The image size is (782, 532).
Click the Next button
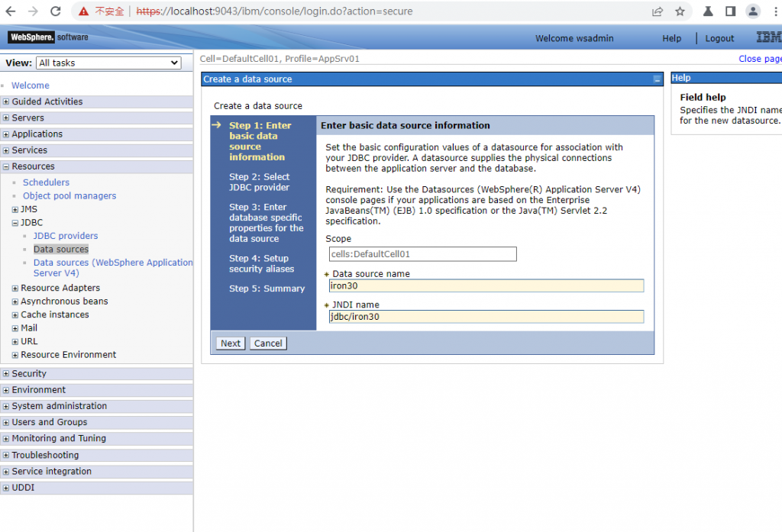coord(231,343)
